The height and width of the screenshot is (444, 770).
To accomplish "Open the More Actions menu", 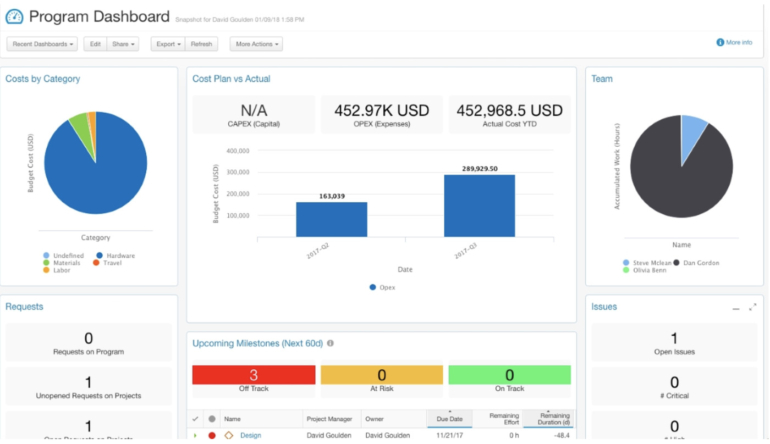I will pos(256,44).
